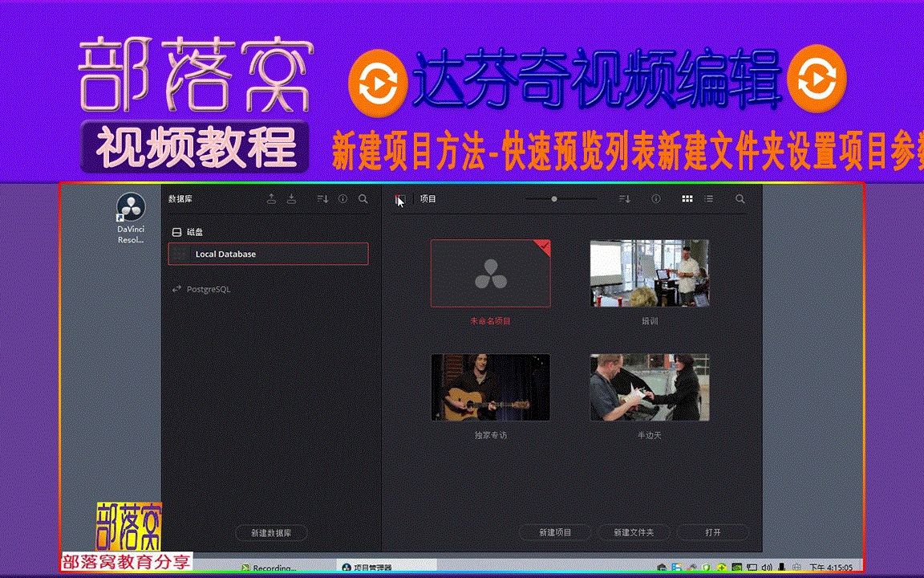Open search in the project panel

coord(740,198)
